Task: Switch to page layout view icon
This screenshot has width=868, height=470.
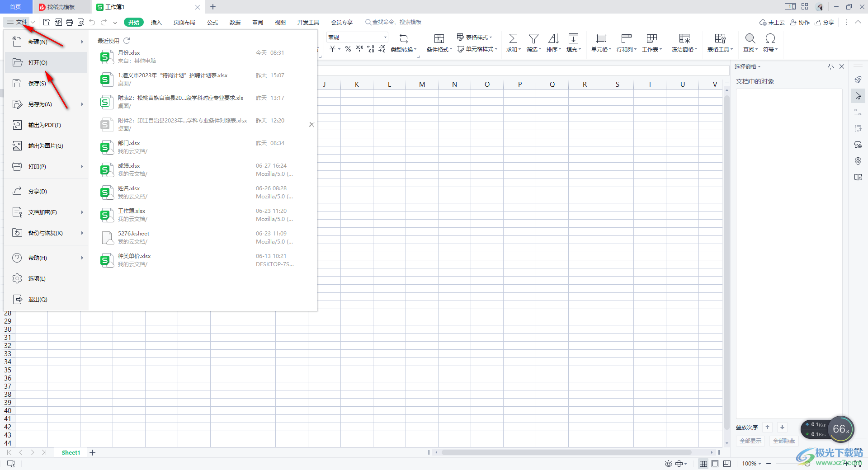Action: 715,464
